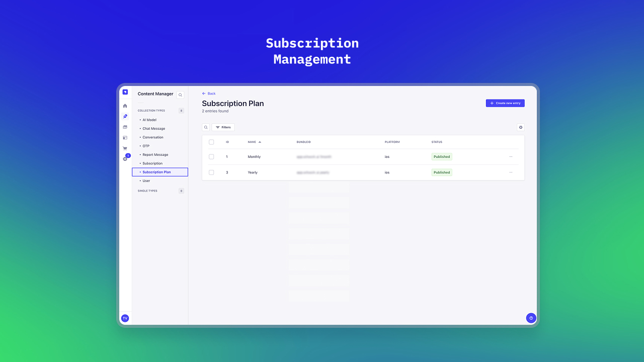Click the Back link
This screenshot has height=362, width=644.
click(x=209, y=94)
